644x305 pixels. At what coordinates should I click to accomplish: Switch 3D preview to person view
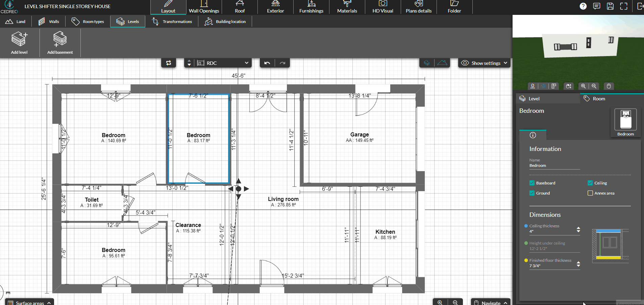(532, 86)
